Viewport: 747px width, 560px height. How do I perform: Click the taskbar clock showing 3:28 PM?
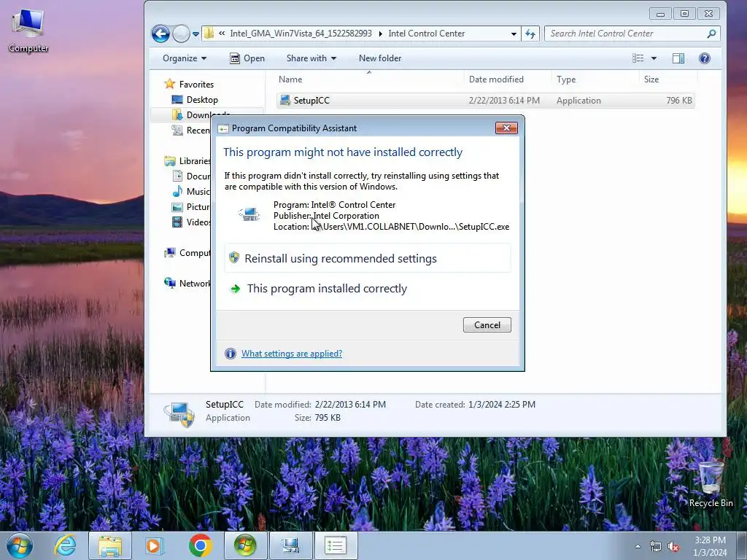point(710,546)
